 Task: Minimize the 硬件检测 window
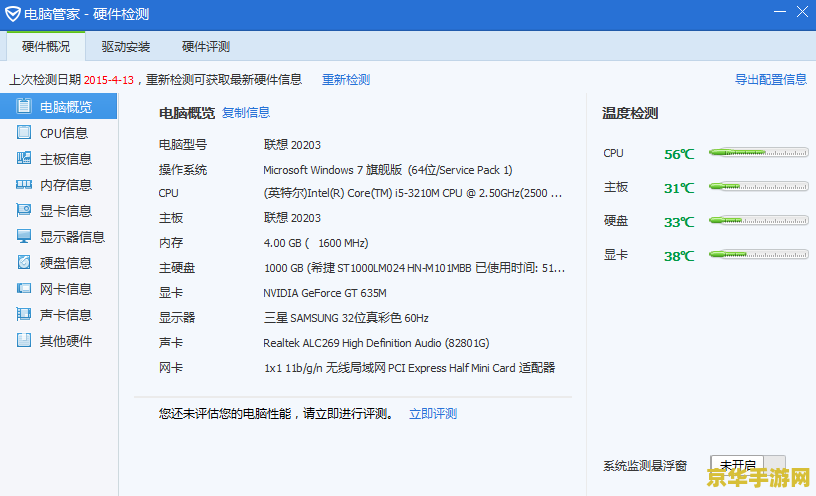point(780,11)
